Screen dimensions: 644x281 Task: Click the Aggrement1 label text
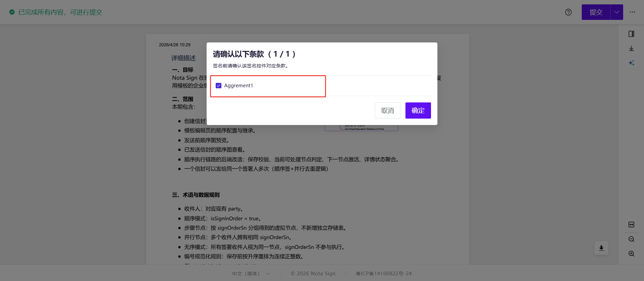239,86
